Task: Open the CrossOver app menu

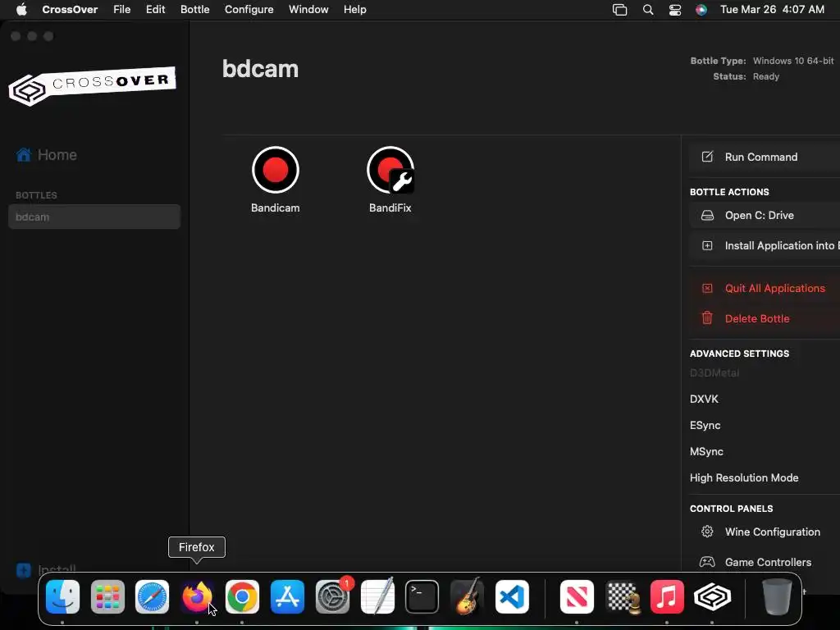Action: pyautogui.click(x=70, y=10)
